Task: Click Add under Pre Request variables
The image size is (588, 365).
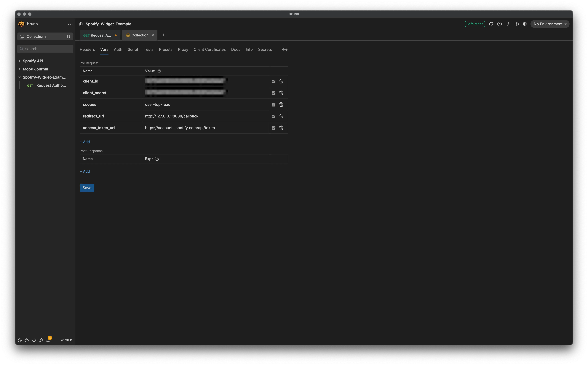Action: (x=85, y=142)
